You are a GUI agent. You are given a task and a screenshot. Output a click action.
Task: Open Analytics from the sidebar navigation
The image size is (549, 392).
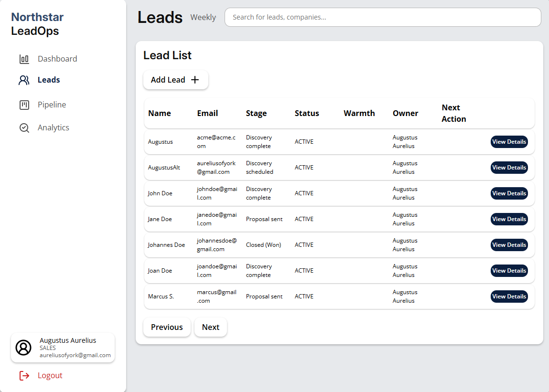tap(54, 127)
